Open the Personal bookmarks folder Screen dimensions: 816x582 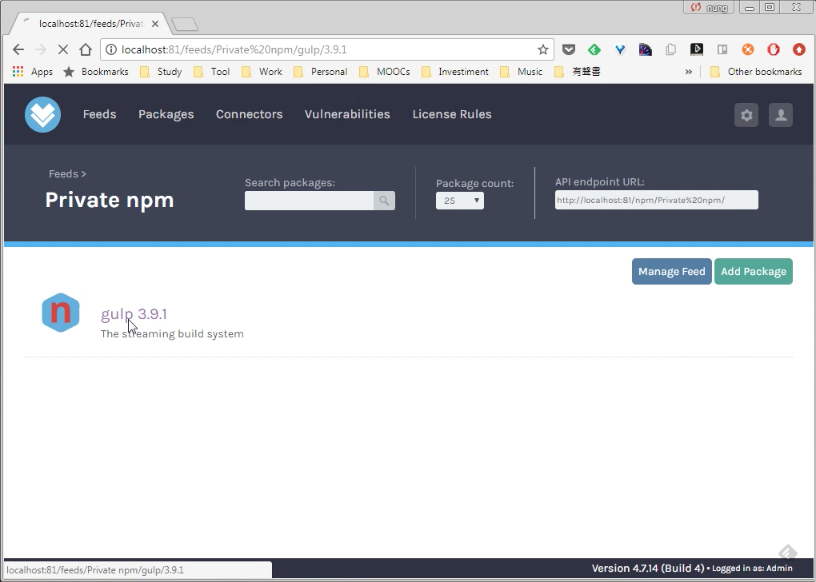coord(320,71)
